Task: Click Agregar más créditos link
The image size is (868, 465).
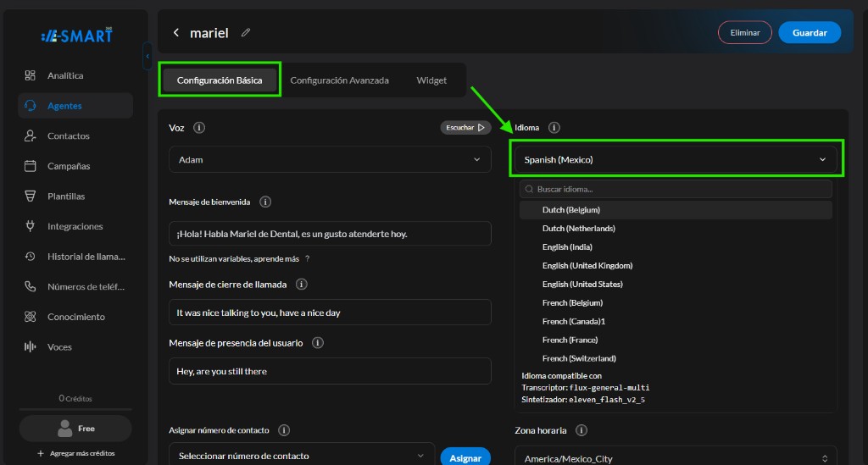Action: click(x=76, y=453)
